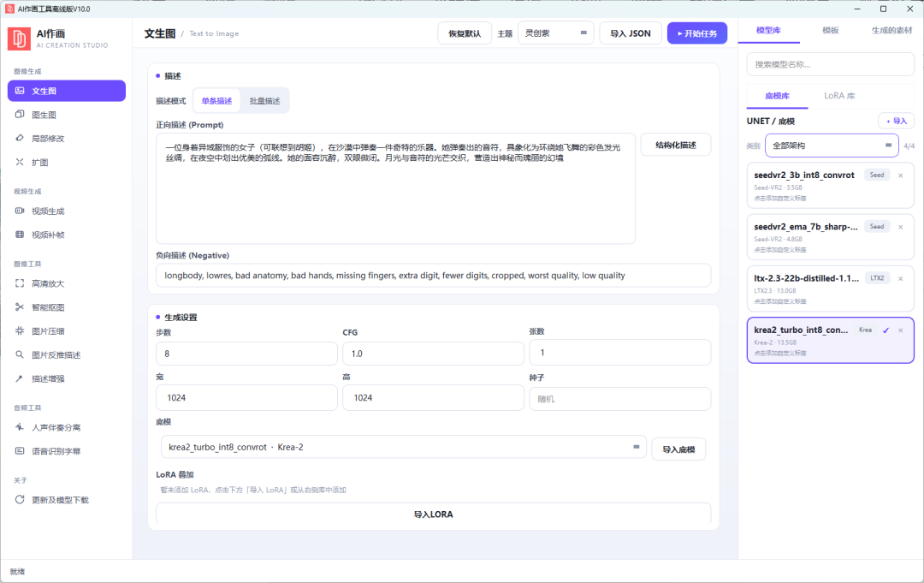
Task: Click the 人声伴奏分离 waveform icon
Action: click(20, 427)
